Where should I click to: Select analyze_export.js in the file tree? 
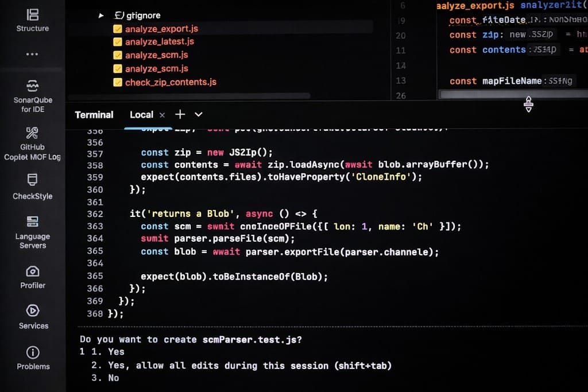click(x=161, y=29)
